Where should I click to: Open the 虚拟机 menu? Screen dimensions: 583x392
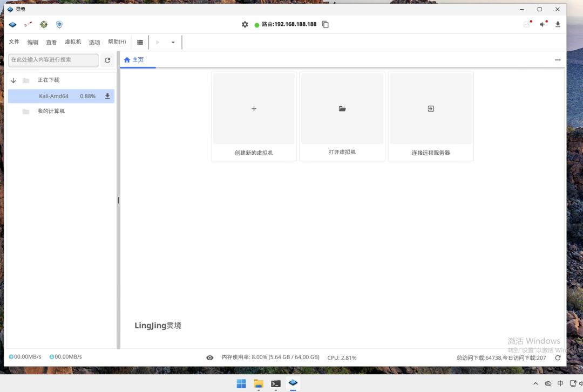pos(73,42)
